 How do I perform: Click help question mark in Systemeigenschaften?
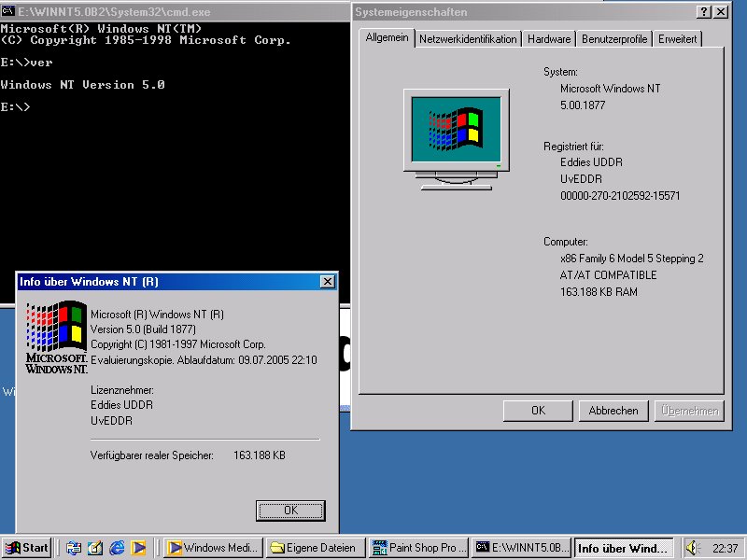coord(704,12)
